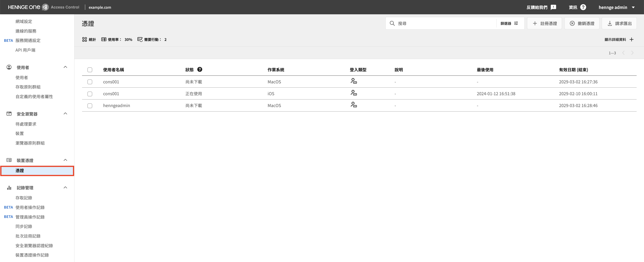
Task: Click the 裝置憑證 certificate icon in sidebar
Action: click(9, 160)
